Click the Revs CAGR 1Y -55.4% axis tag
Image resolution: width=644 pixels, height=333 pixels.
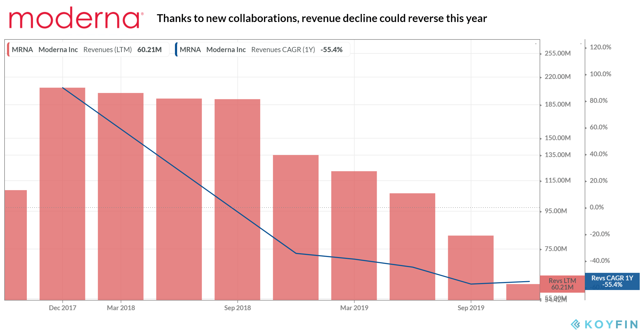(x=612, y=281)
